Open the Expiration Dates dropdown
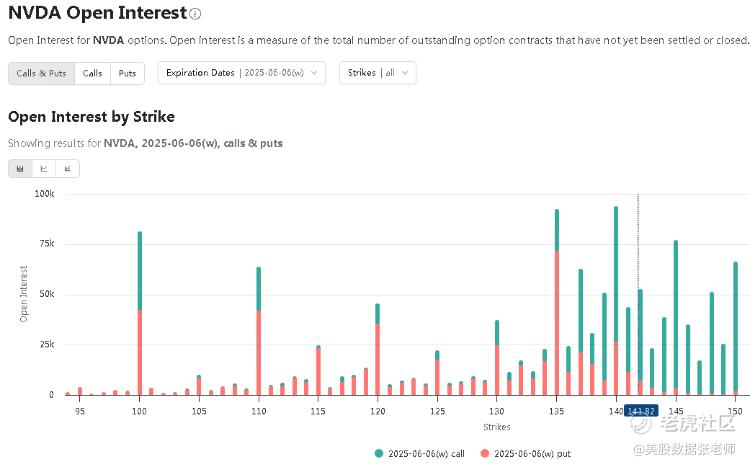The image size is (750, 467). click(x=242, y=73)
